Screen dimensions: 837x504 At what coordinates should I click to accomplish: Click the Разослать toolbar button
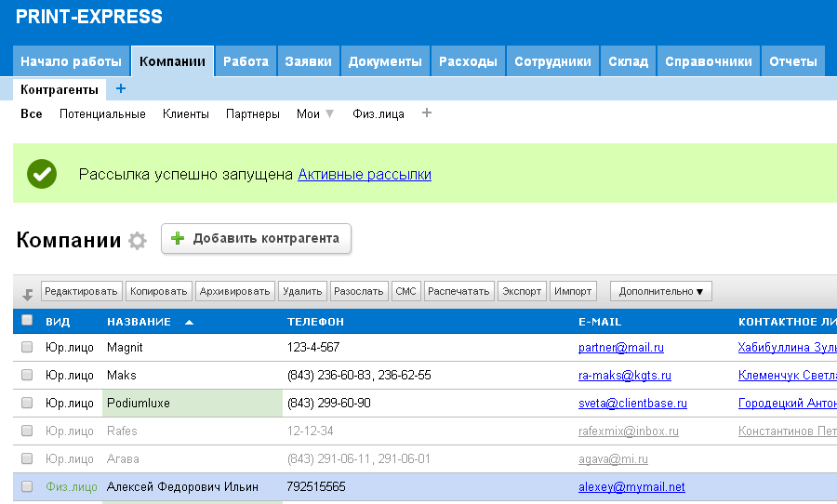pos(358,291)
